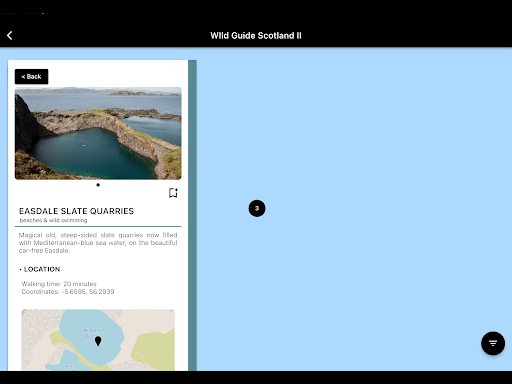Click the detail panel scrollbar strip
512x384 pixels.
click(192, 215)
